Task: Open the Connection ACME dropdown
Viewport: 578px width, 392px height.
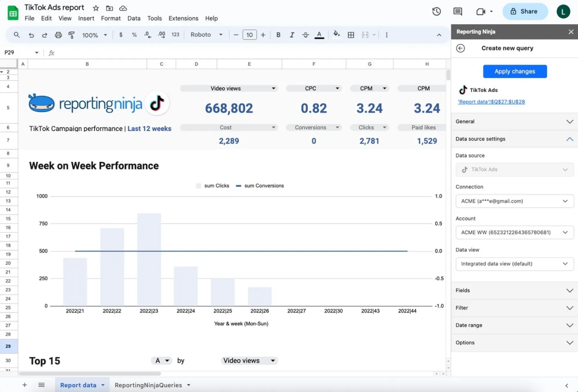Action: point(514,201)
